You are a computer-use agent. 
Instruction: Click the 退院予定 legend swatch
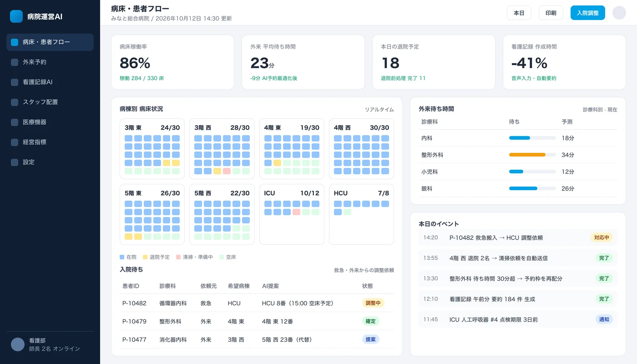(x=145, y=257)
